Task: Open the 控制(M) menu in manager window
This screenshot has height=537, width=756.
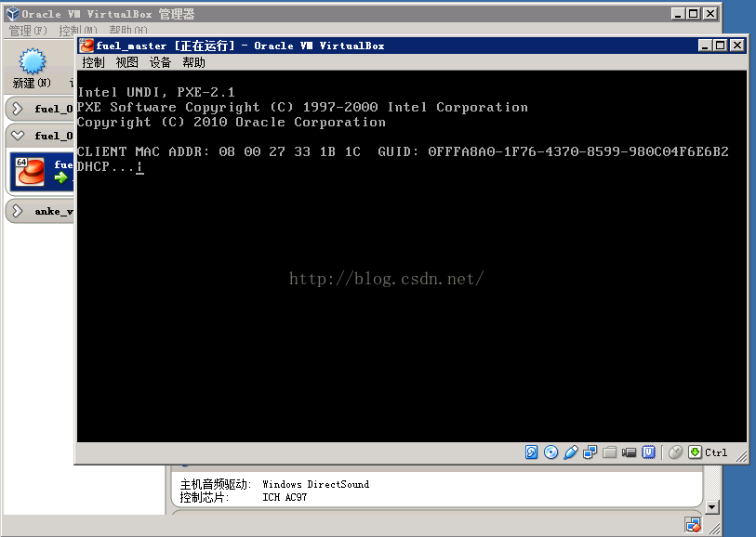Action: tap(78, 31)
